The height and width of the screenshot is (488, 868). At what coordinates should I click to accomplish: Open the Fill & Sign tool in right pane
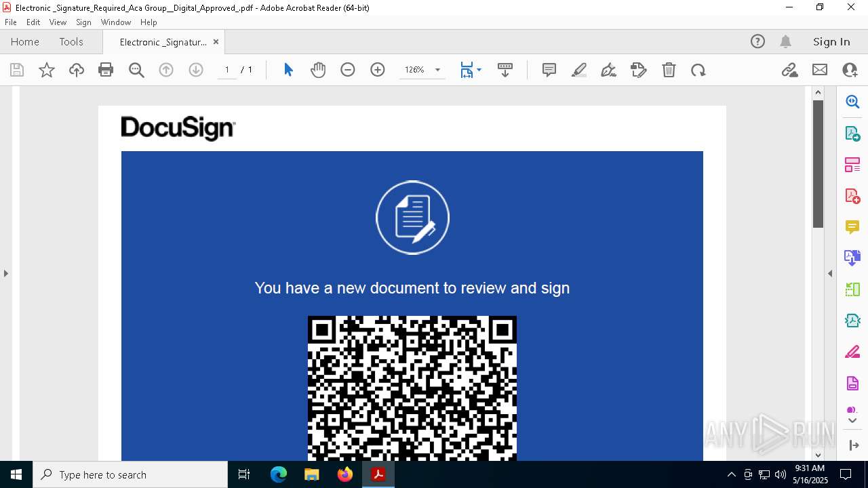tap(852, 352)
